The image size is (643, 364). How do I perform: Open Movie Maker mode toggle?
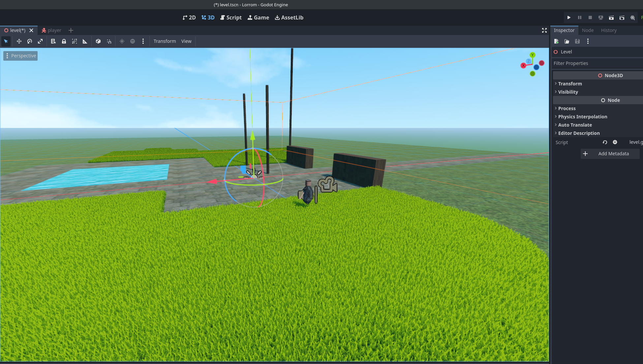coord(632,17)
